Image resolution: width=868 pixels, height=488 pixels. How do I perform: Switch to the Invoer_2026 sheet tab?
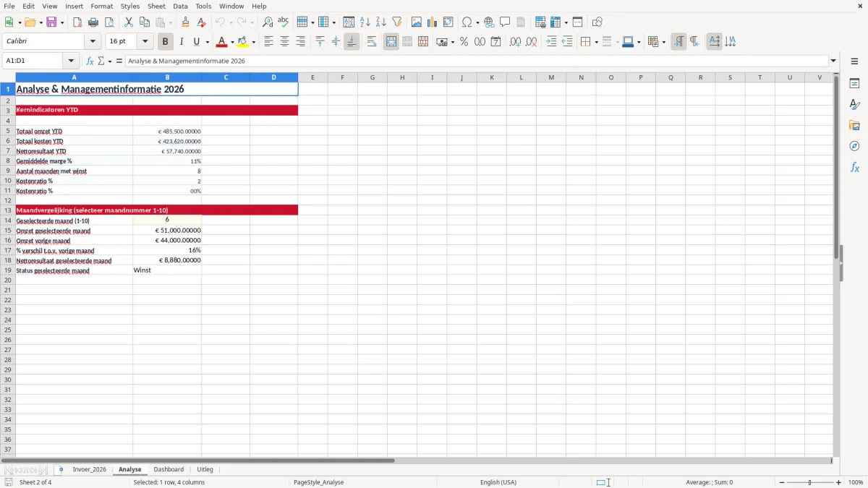click(x=89, y=469)
